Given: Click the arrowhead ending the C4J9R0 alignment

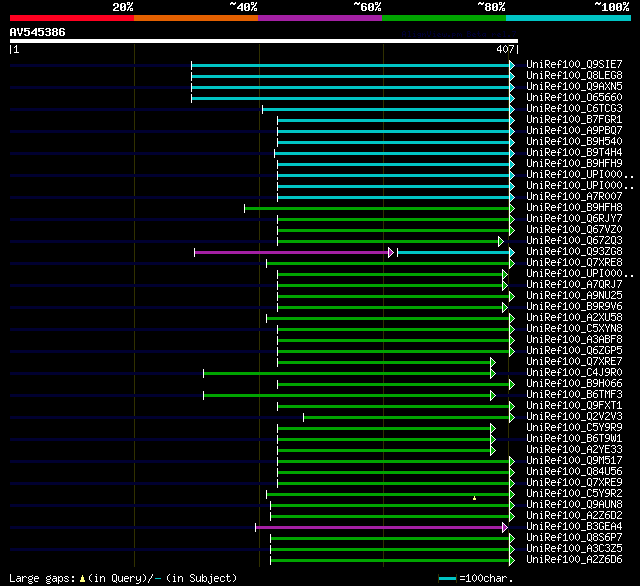Looking at the screenshot, I should [493, 373].
